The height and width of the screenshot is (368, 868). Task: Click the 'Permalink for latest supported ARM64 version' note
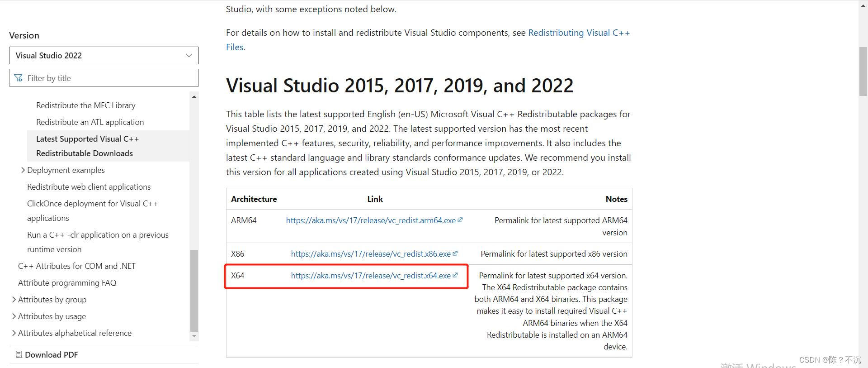coord(561,226)
